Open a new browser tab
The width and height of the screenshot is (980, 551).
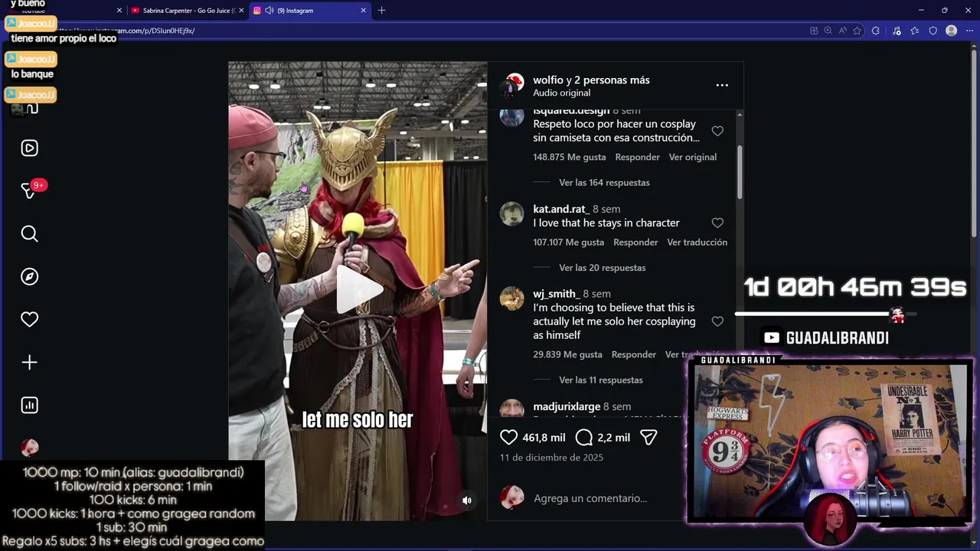point(381,10)
